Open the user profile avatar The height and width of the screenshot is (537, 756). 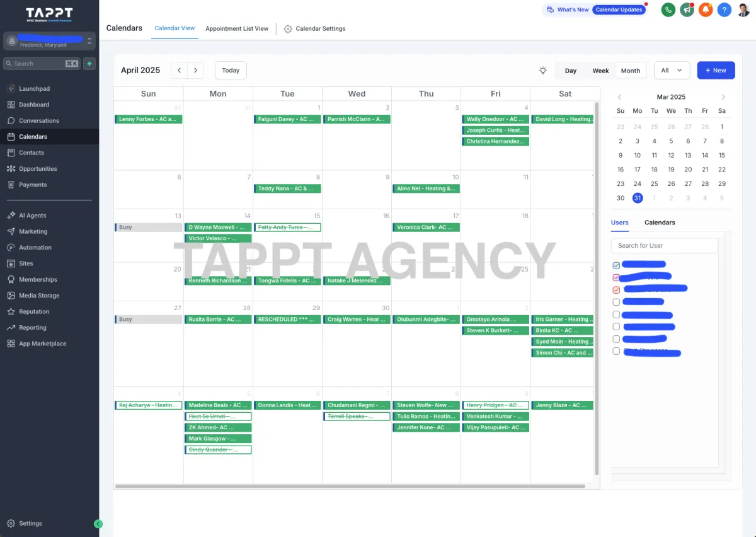[x=743, y=10]
